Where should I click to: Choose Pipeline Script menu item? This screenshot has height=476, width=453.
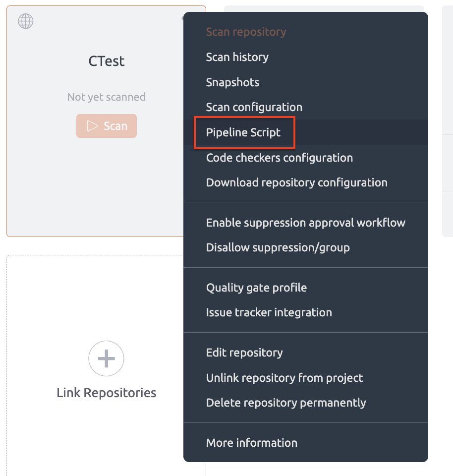243,132
